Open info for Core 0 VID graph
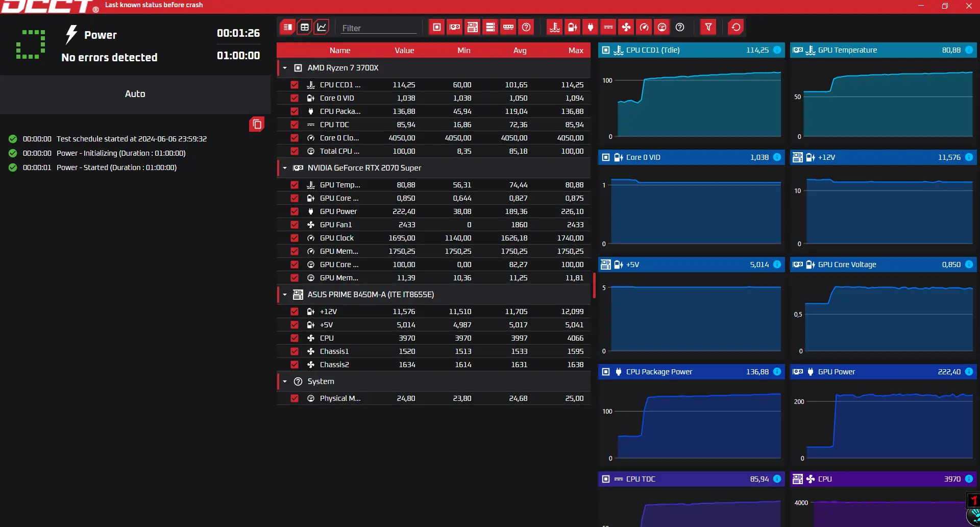The width and height of the screenshot is (980, 527). point(777,157)
